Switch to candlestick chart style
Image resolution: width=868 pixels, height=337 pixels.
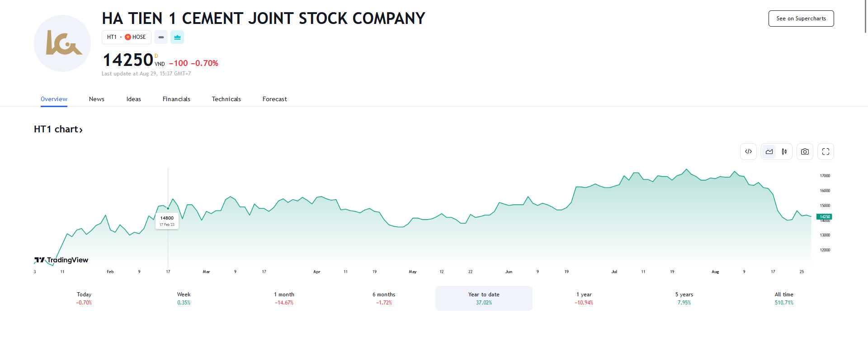(x=784, y=152)
